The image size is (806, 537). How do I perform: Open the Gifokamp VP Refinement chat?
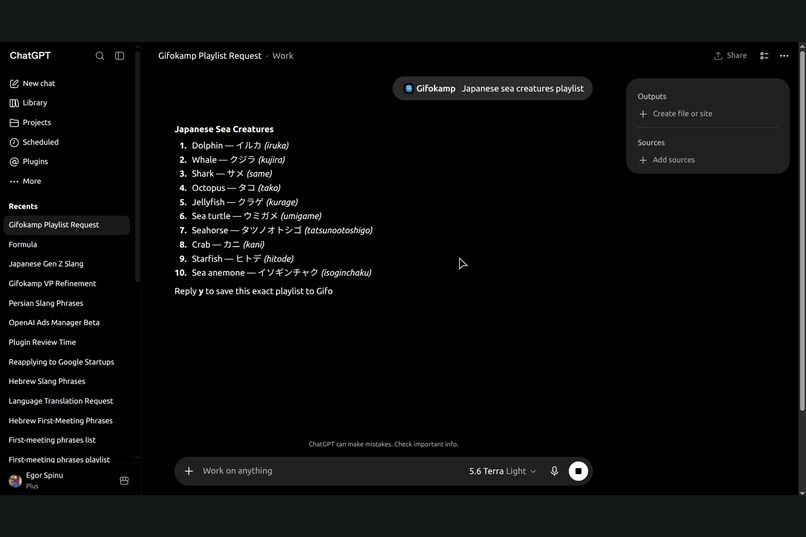click(67, 284)
